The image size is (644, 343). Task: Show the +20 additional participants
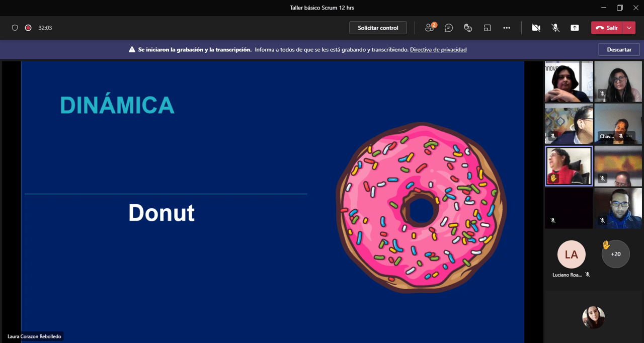click(615, 254)
